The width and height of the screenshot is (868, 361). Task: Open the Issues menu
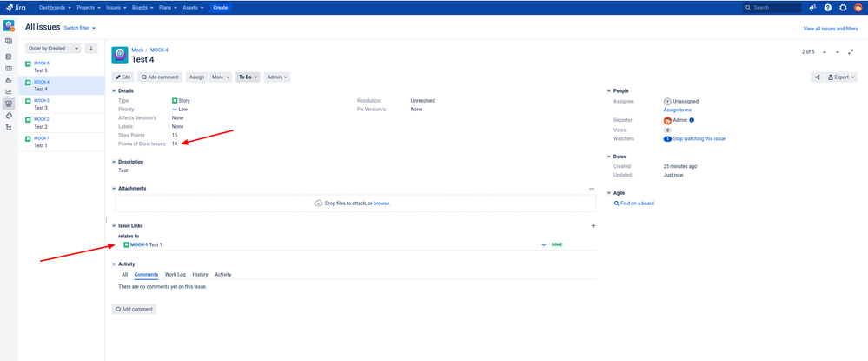116,8
